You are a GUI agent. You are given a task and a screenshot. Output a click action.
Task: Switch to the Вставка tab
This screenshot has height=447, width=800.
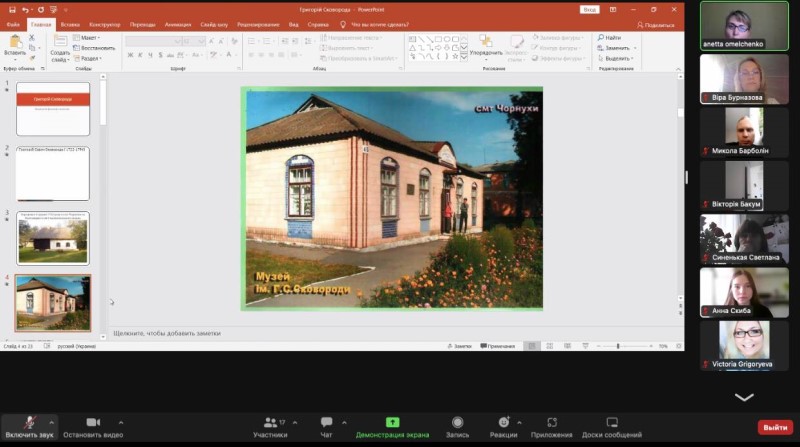point(70,24)
